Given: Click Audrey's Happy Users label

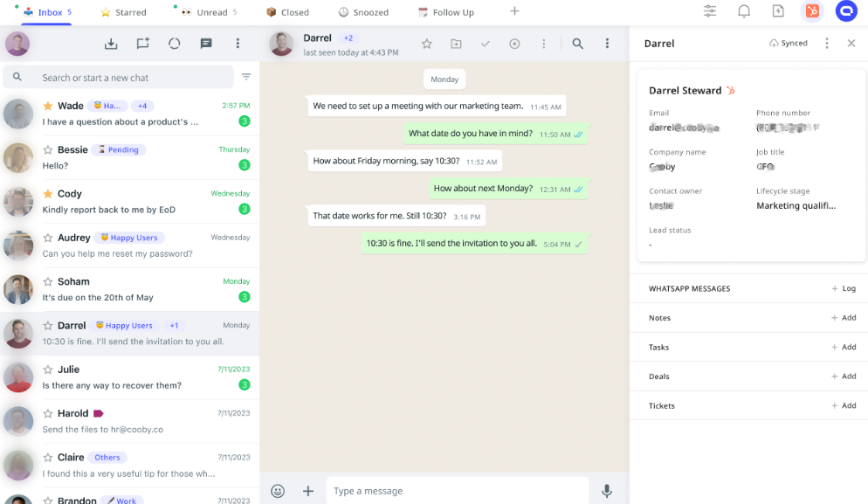Looking at the screenshot, I should click(x=129, y=238).
